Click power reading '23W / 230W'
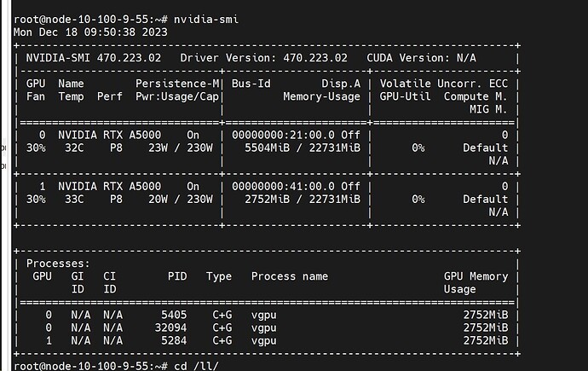This screenshot has height=371, width=588. 181,148
